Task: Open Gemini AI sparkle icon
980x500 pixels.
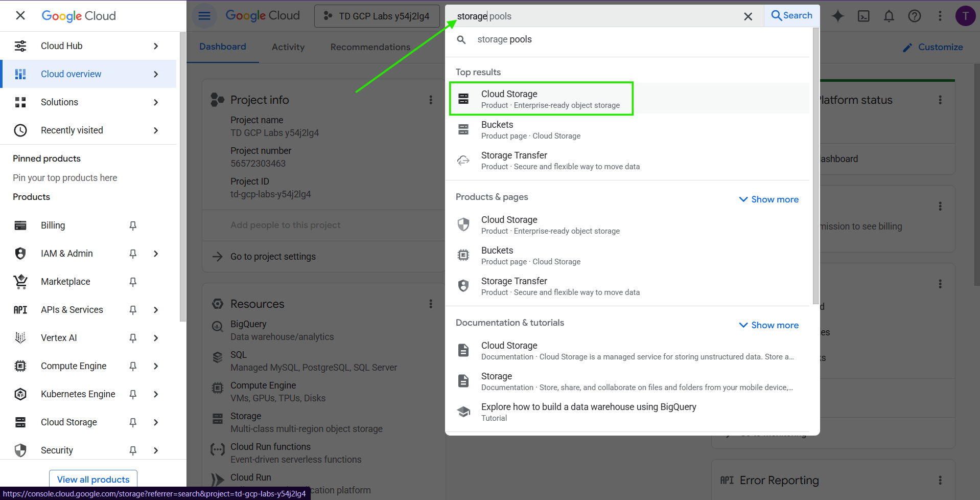Action: tap(838, 16)
